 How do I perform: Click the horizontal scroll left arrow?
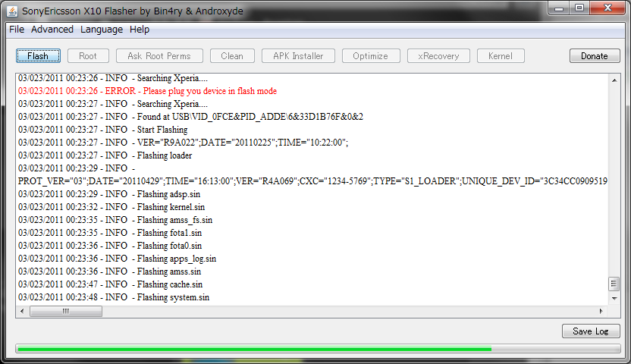tap(22, 311)
